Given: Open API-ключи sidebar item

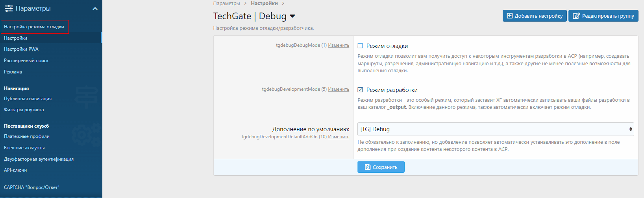Looking at the screenshot, I should click(15, 170).
